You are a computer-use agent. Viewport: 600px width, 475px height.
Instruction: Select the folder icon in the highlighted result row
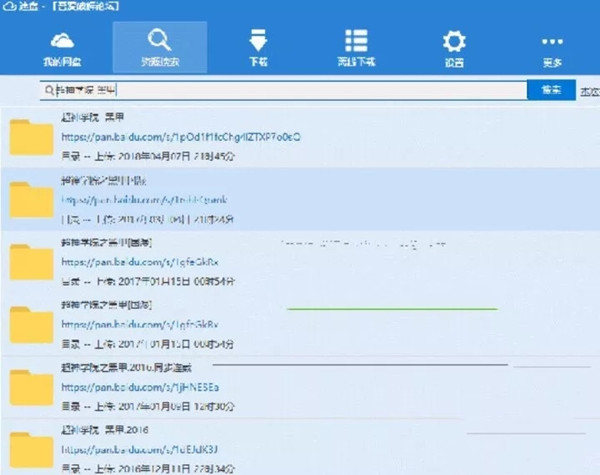[x=31, y=200]
